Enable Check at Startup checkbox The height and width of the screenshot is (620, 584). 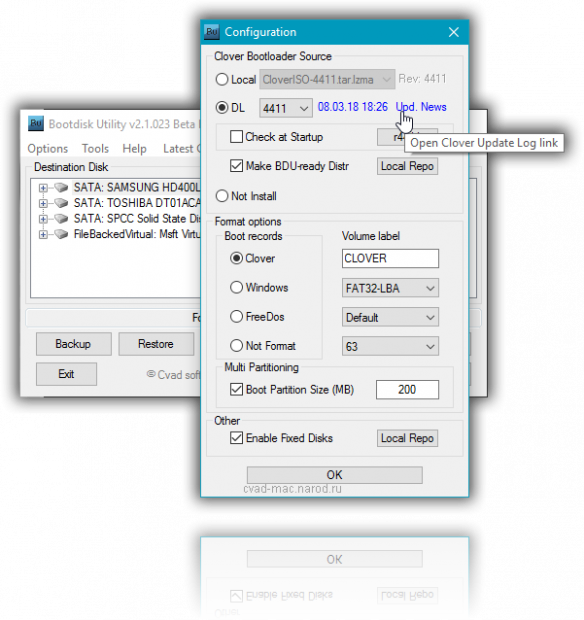click(236, 137)
